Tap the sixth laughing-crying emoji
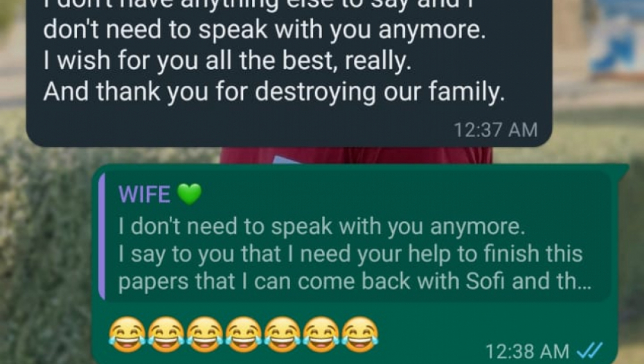This screenshot has width=644, height=364. [321, 334]
